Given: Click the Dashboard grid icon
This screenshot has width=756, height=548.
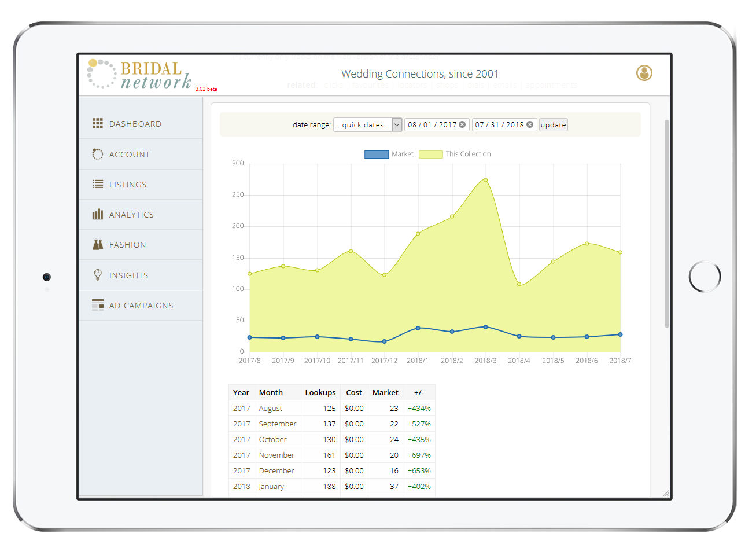Looking at the screenshot, I should point(98,123).
